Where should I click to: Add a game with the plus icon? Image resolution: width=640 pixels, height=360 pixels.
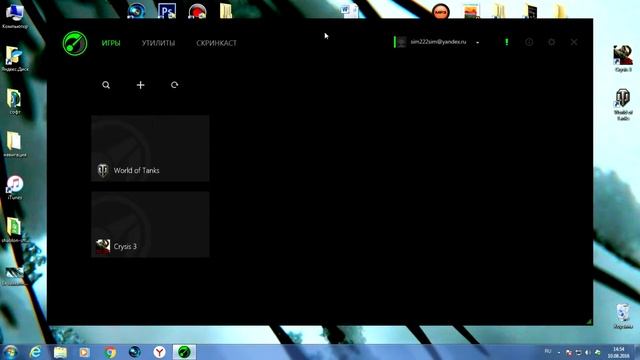tap(140, 85)
